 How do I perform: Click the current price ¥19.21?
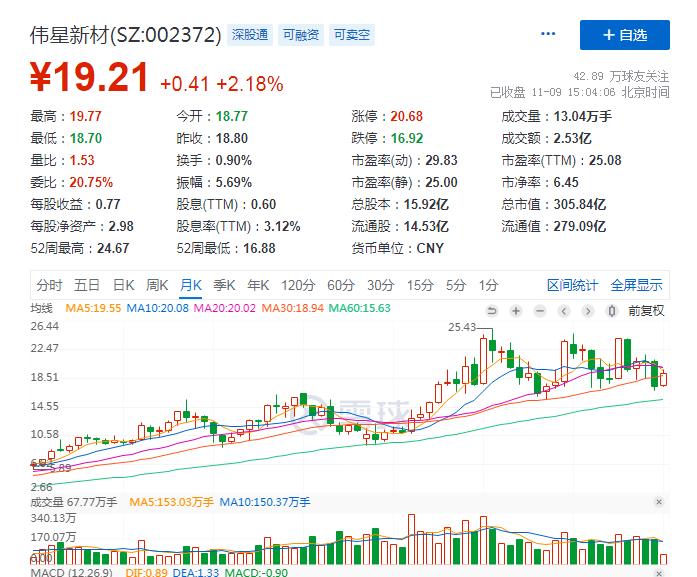[89, 77]
